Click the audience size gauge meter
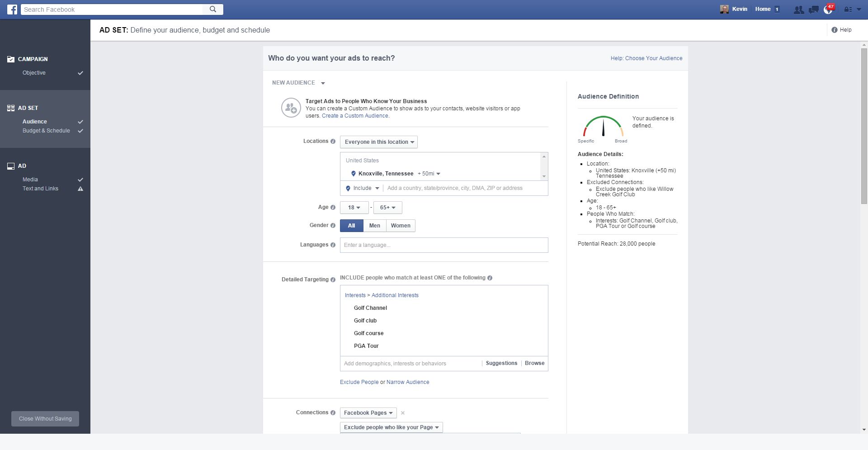The width and height of the screenshot is (868, 450). click(x=603, y=127)
